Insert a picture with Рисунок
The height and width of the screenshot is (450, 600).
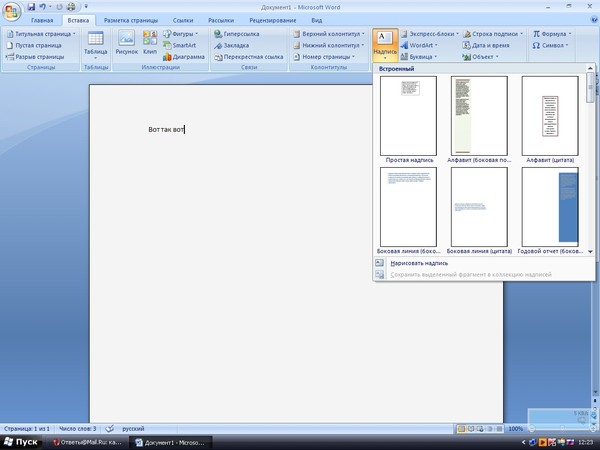click(x=127, y=43)
